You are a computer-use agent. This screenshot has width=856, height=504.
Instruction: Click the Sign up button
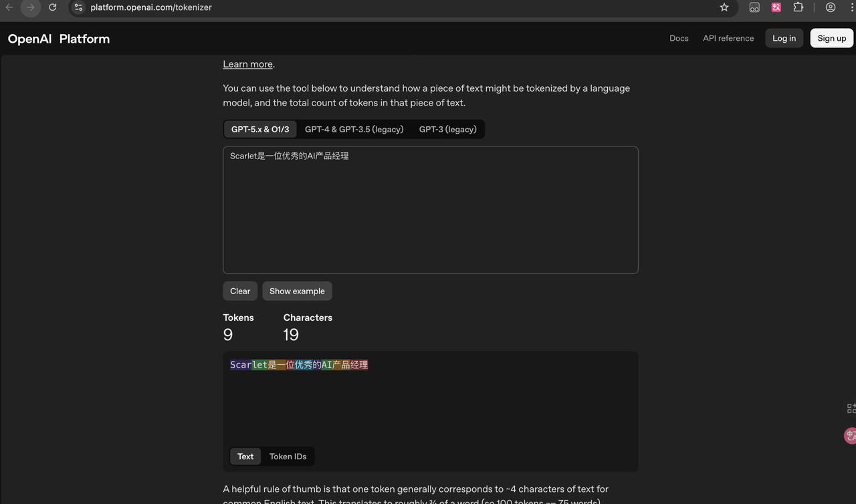(x=832, y=38)
